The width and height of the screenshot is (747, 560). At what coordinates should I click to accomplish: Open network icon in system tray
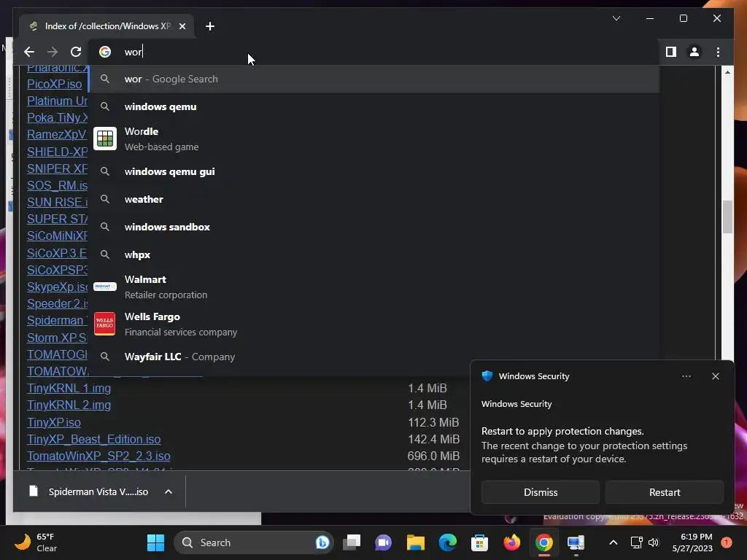tap(636, 542)
